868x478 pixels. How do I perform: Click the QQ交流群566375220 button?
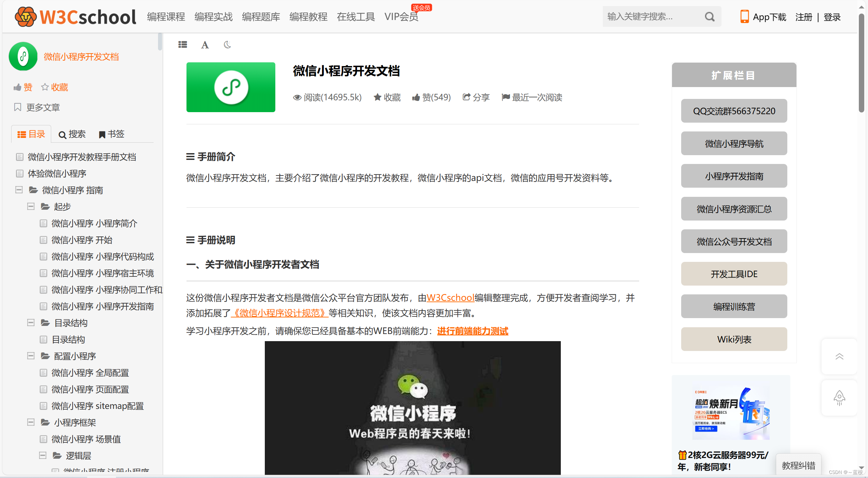(x=734, y=111)
